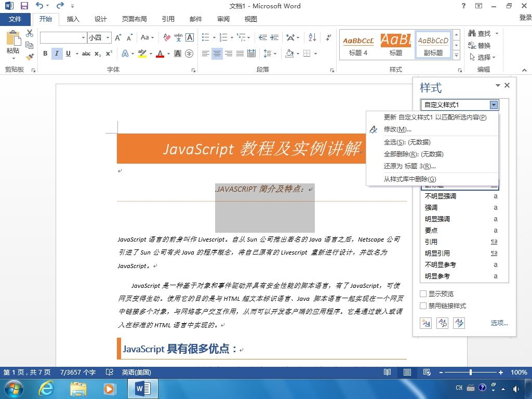Open the font name dropdown arrow
Image resolution: width=532 pixels, height=399 pixels.
click(x=84, y=37)
